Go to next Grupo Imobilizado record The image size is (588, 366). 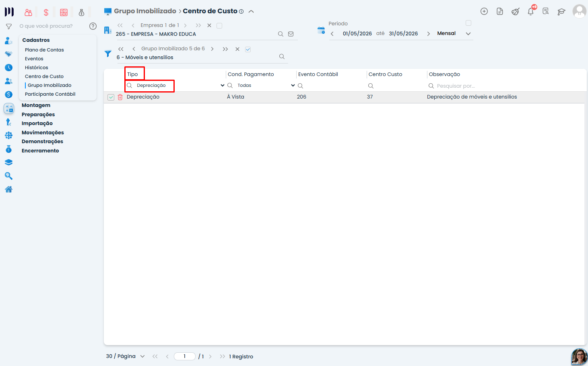(x=212, y=49)
